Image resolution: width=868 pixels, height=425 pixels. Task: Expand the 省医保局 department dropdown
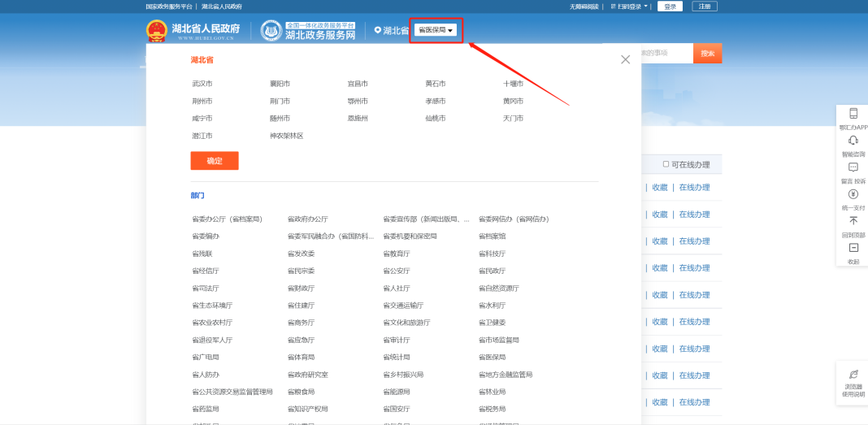pyautogui.click(x=436, y=30)
